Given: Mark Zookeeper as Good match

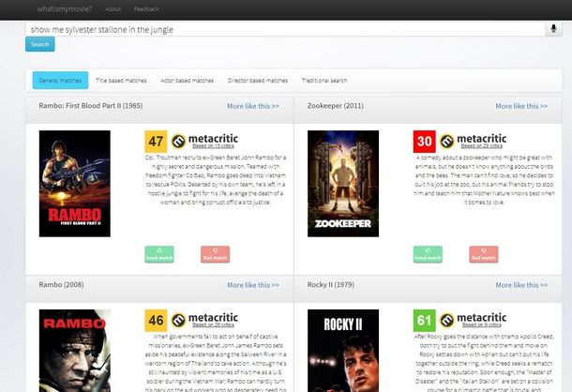Looking at the screenshot, I should 428,254.
